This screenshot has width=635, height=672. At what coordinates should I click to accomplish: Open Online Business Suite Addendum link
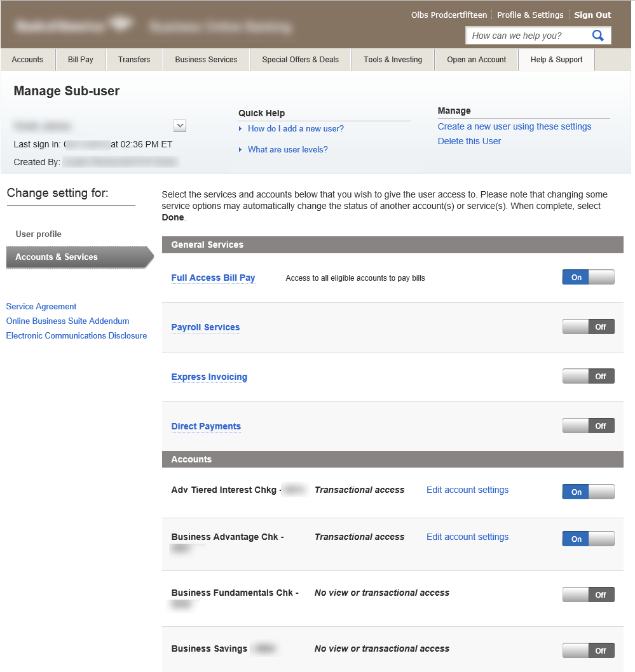[x=68, y=321]
